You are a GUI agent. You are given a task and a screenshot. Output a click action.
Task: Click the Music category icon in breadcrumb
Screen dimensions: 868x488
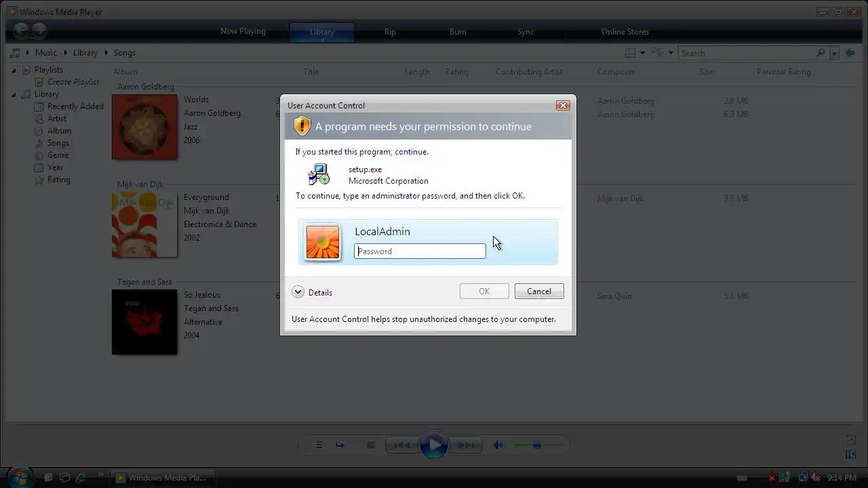click(15, 53)
